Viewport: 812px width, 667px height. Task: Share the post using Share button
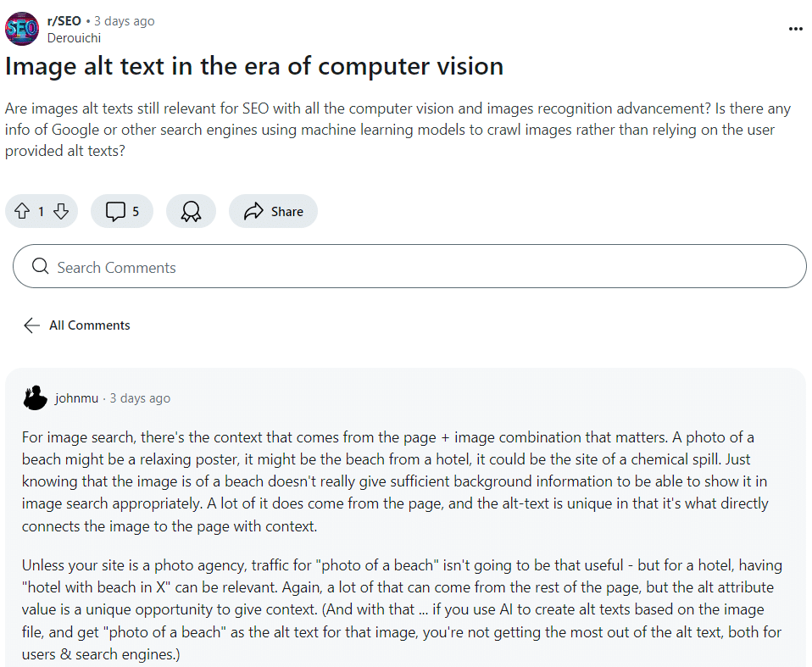tap(273, 212)
